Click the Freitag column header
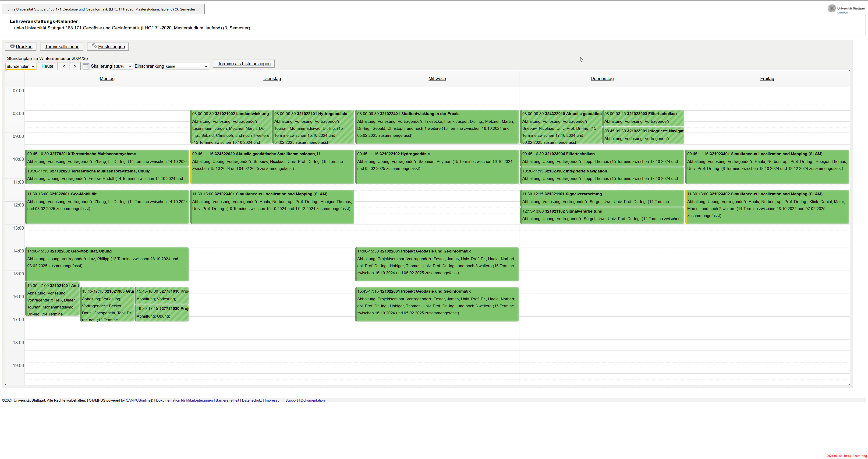Screen dimensions: 868x459 pyautogui.click(x=767, y=78)
